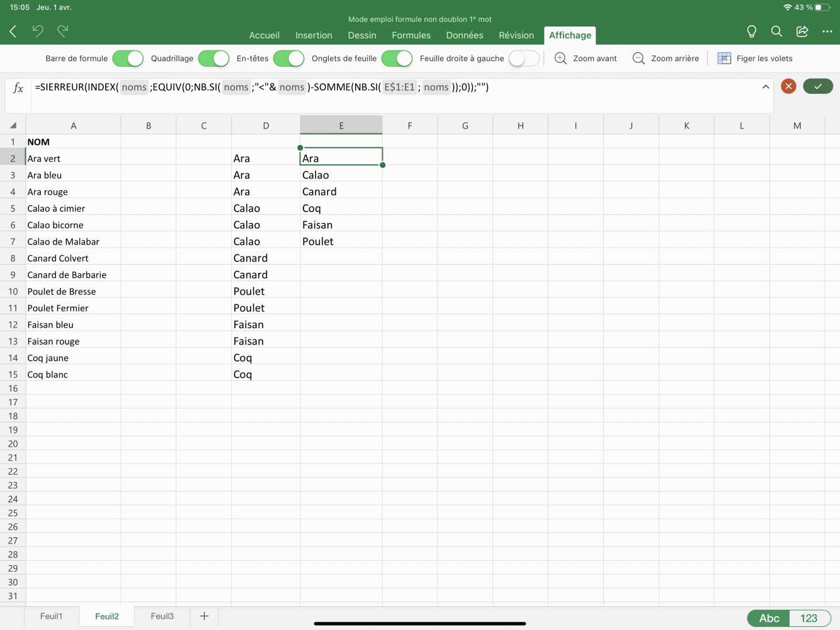
Task: Tap the battery indicator in status bar
Action: tap(823, 8)
